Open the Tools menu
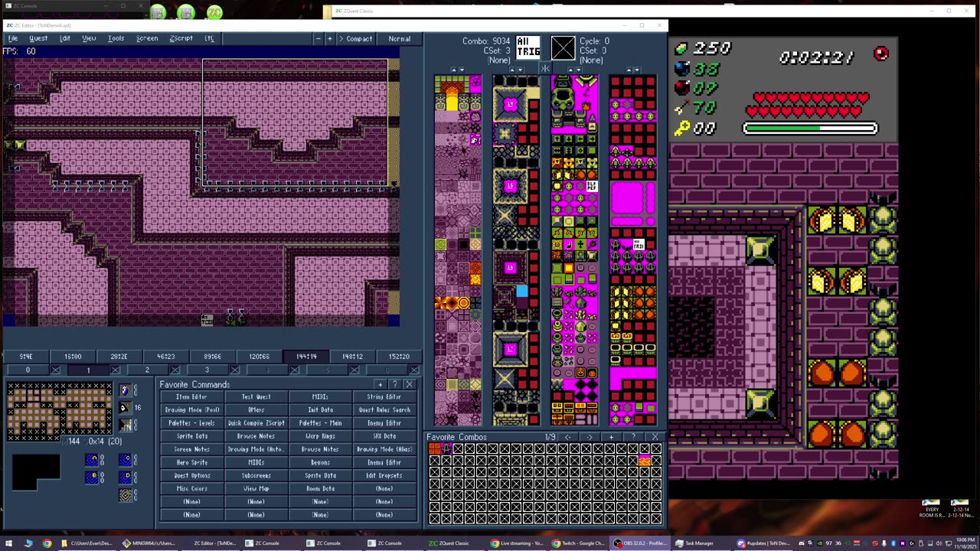The width and height of the screenshot is (980, 551). point(116,38)
